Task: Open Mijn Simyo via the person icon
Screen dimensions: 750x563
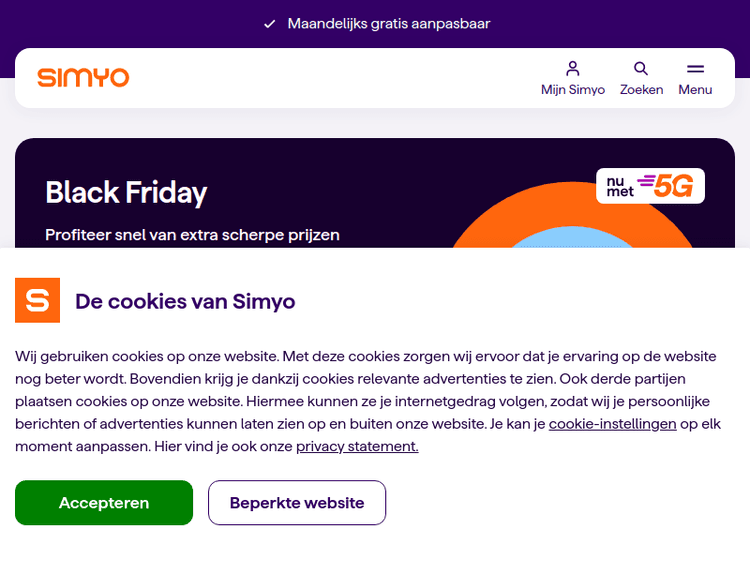Action: 573,69
